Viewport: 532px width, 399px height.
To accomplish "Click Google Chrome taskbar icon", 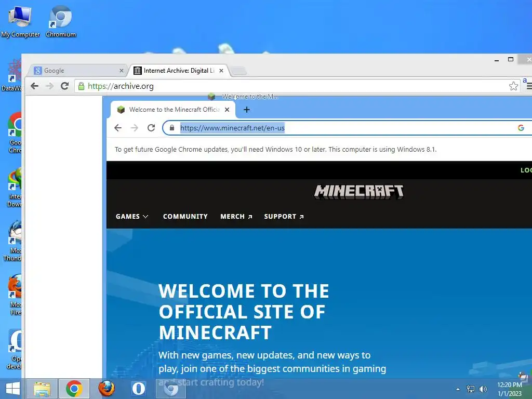I will [74, 389].
